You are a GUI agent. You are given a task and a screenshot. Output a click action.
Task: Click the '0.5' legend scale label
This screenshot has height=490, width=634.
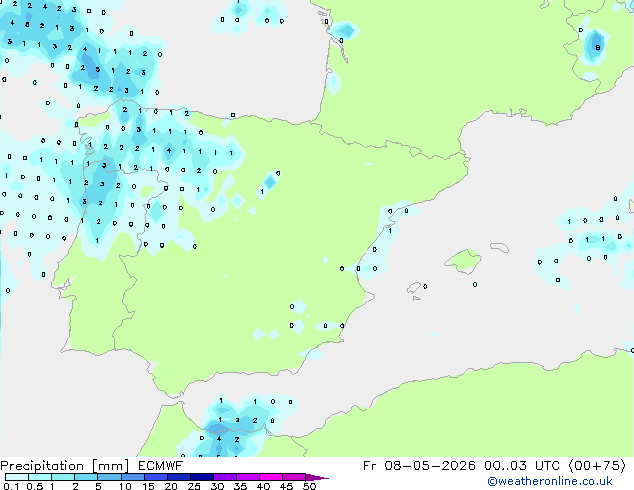(x=35, y=486)
